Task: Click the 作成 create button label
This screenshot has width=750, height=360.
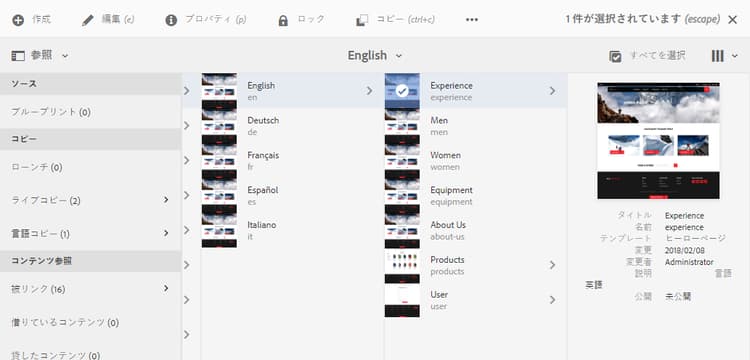Action: coord(41,20)
